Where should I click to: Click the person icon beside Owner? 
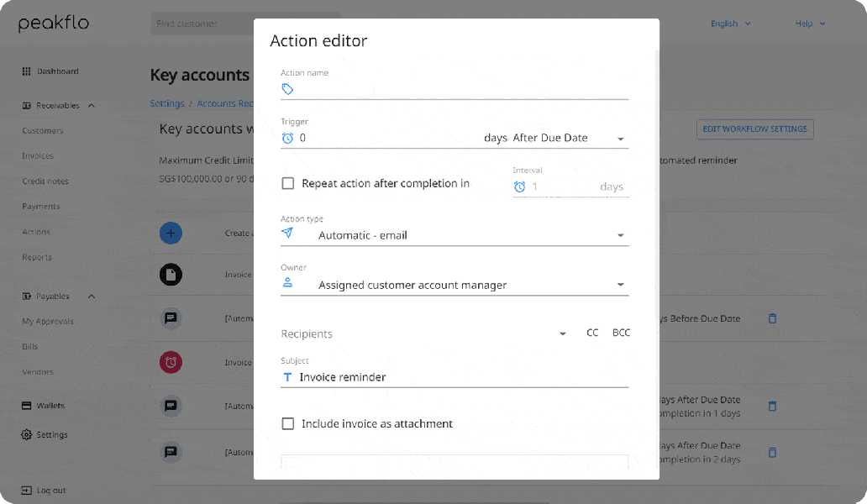coord(287,284)
